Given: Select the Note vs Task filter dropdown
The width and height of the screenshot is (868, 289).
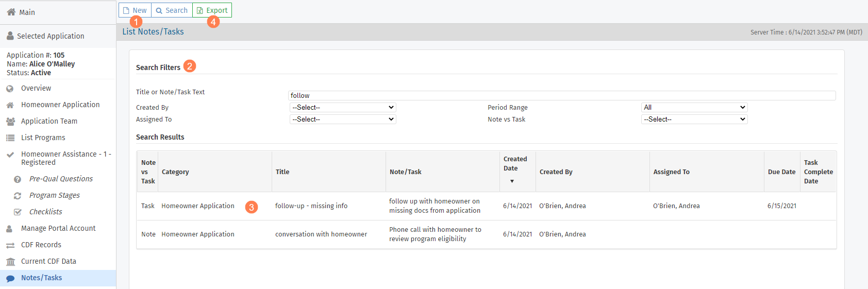Looking at the screenshot, I should coord(694,120).
